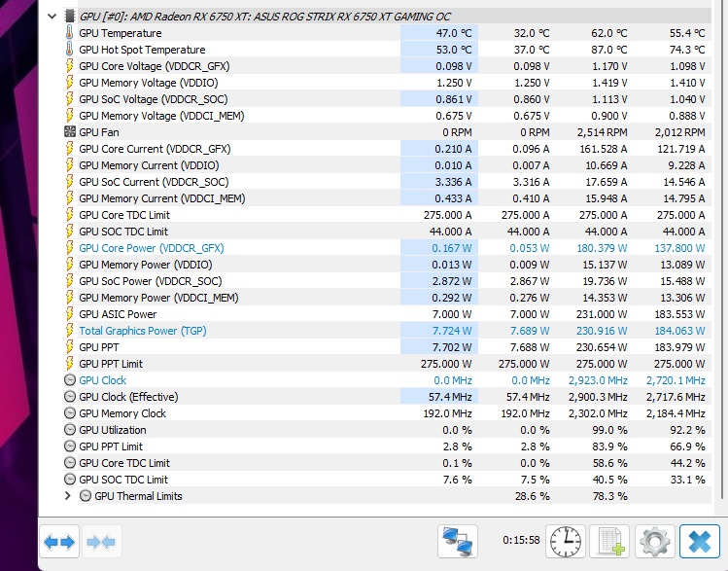Select GPU Memory Current (VDDCI_MEM) row
Screen dimensions: 728x571
pyautogui.click(x=387, y=198)
